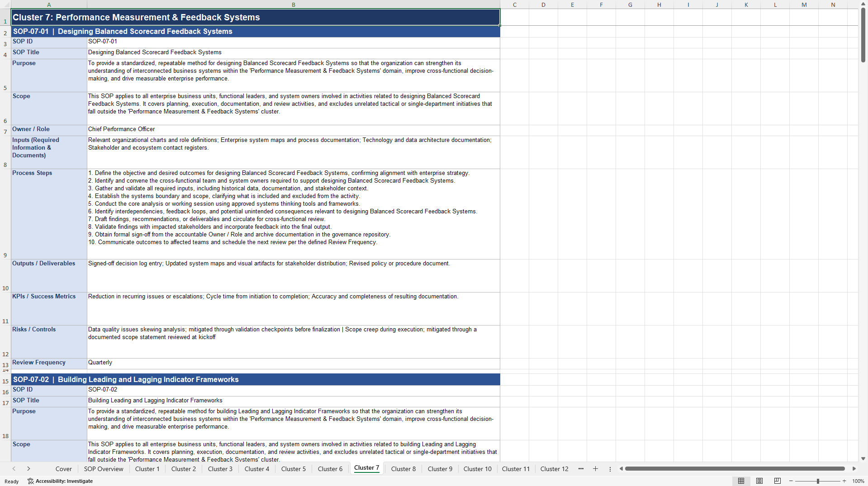868x486 pixels.
Task: Click the 'Owner / Role' label cell
Action: point(49,130)
